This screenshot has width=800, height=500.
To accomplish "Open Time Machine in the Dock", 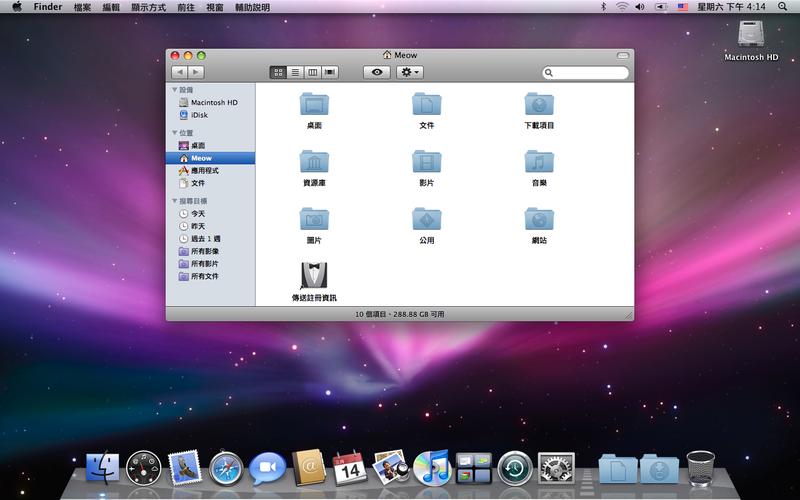I will (x=515, y=468).
